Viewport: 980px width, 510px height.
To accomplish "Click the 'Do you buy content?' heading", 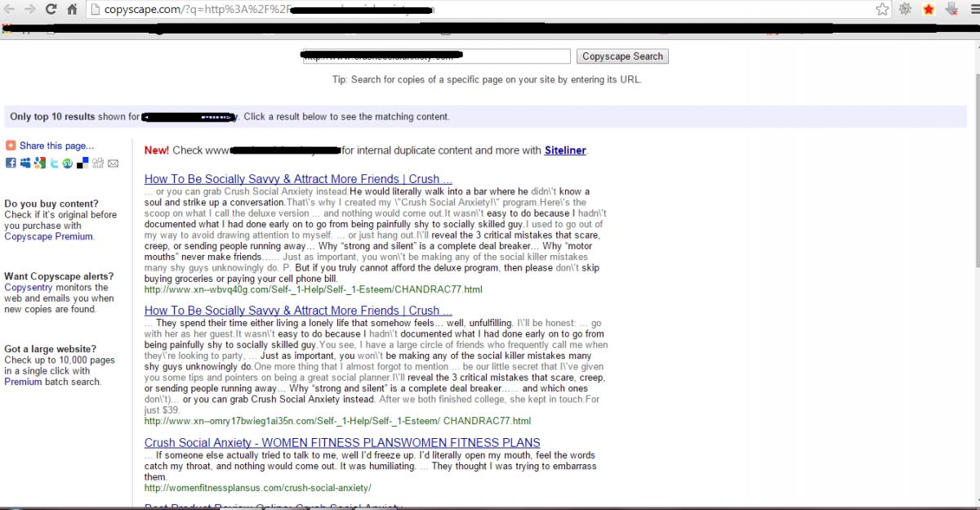I will point(51,204).
